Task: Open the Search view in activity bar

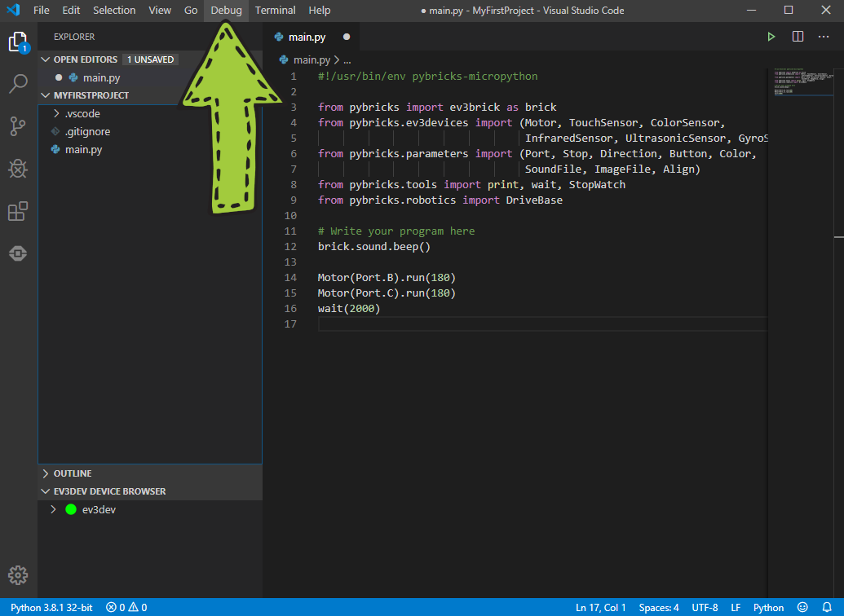Action: [x=18, y=84]
